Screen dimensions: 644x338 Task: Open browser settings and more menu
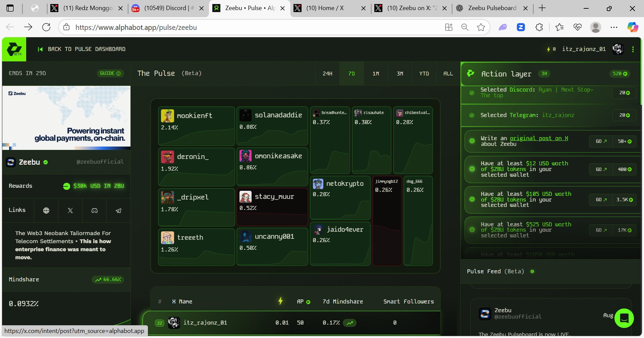click(x=614, y=27)
